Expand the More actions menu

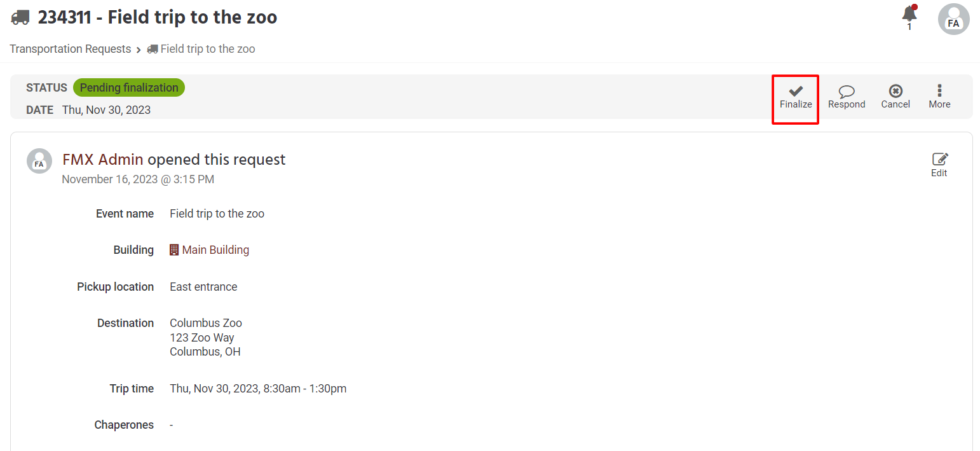pyautogui.click(x=939, y=92)
